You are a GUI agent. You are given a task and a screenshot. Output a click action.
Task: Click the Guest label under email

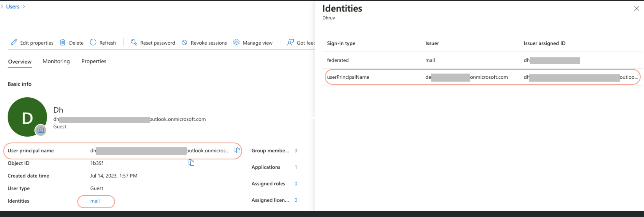click(60, 127)
